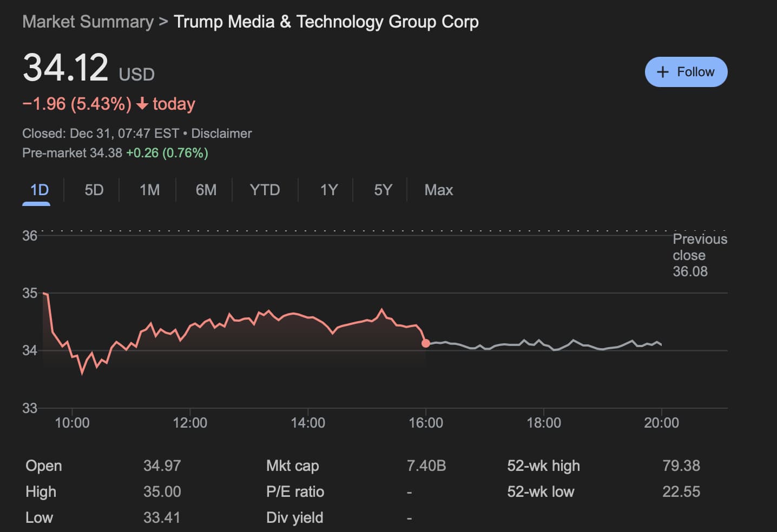The image size is (777, 532).
Task: View the 6M performance chart
Action: (206, 190)
